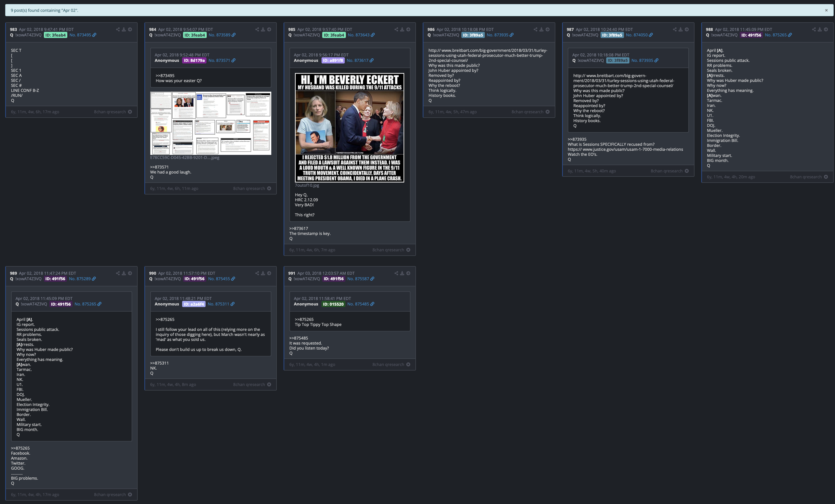Open link No. 873495 in post 983
Viewport: 835px width, 504px height.
[83, 35]
